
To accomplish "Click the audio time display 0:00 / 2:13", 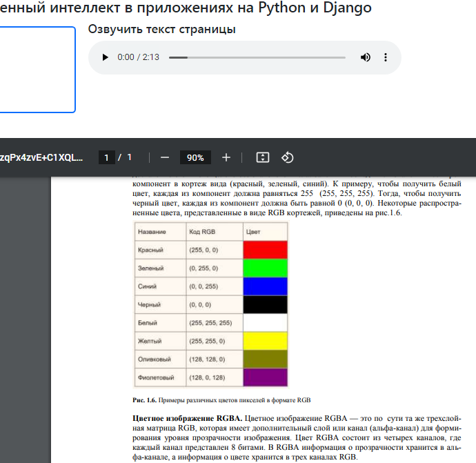I will (x=138, y=57).
